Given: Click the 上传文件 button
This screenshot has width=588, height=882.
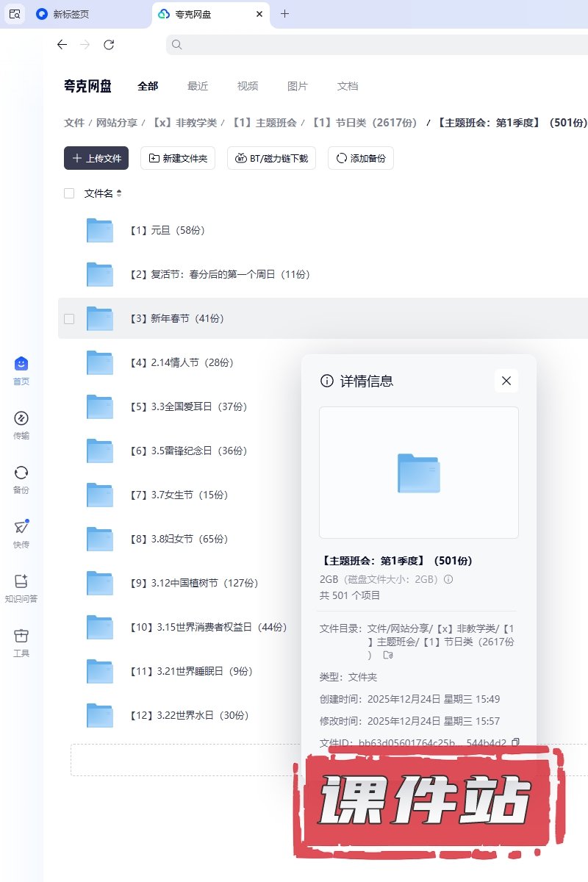Looking at the screenshot, I should pyautogui.click(x=96, y=158).
